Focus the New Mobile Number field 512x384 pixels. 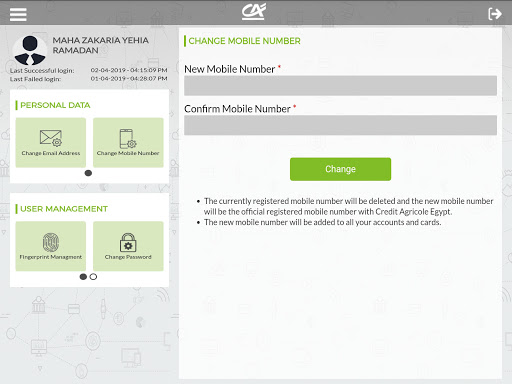pyautogui.click(x=340, y=86)
